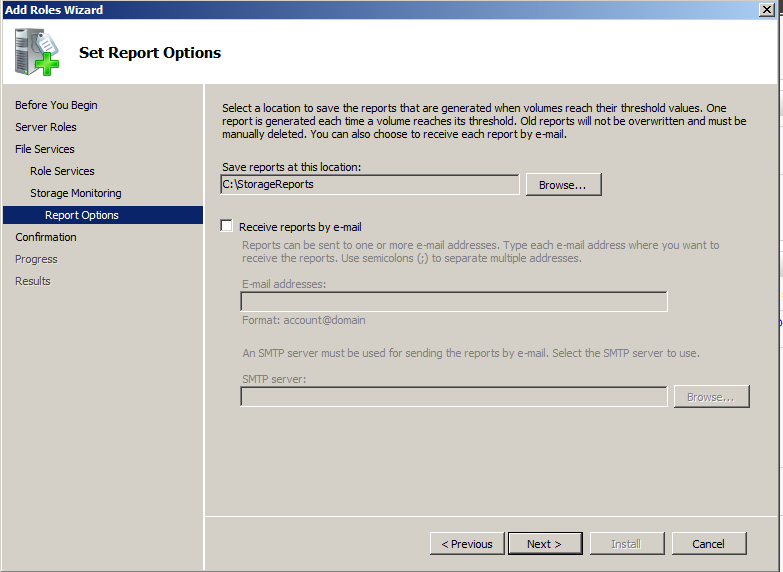Jump to Confirmation step

46,237
